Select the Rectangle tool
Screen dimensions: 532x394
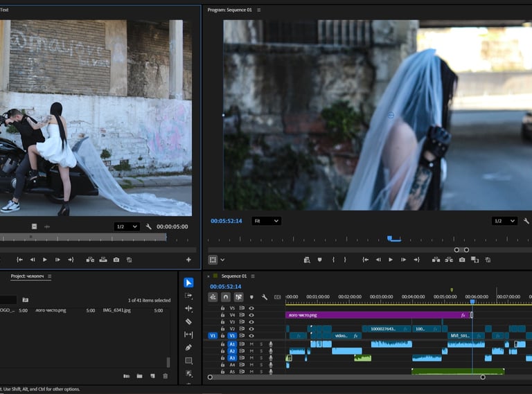pyautogui.click(x=188, y=361)
